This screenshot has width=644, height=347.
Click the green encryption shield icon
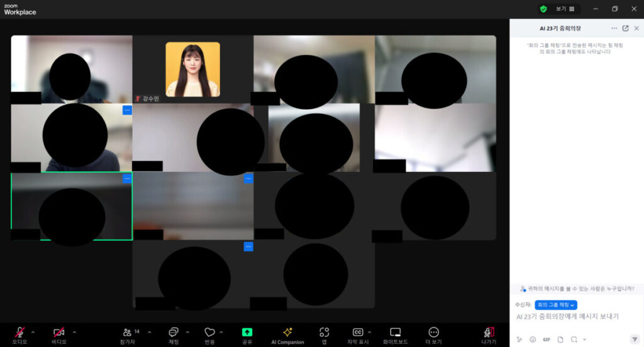click(543, 9)
